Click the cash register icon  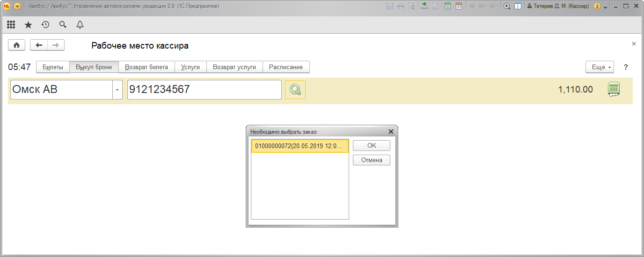tap(613, 89)
